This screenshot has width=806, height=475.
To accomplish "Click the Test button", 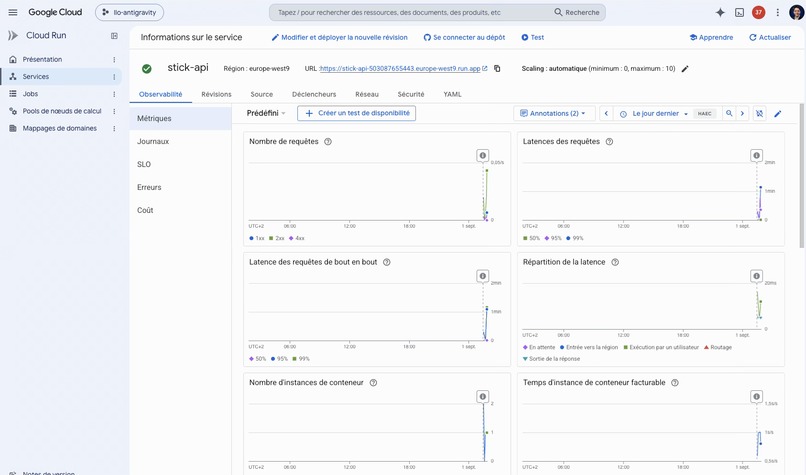I will (x=533, y=38).
